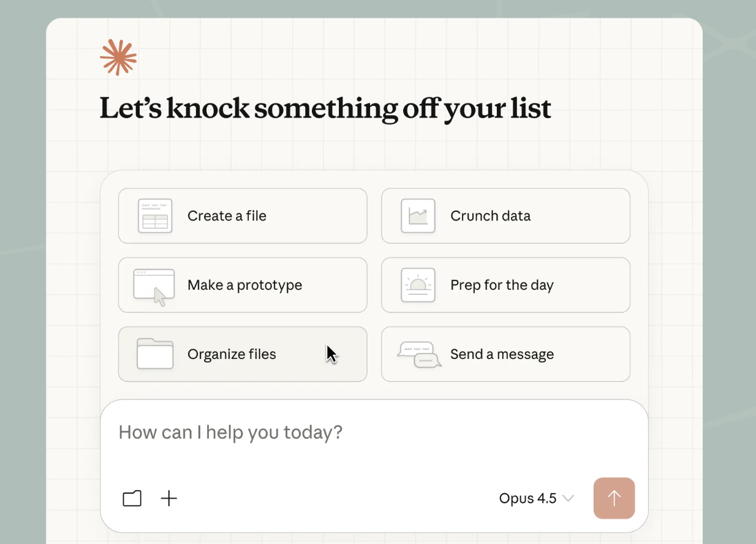The height and width of the screenshot is (544, 756).
Task: Open the Opus 4.5 model selector
Action: point(528,499)
